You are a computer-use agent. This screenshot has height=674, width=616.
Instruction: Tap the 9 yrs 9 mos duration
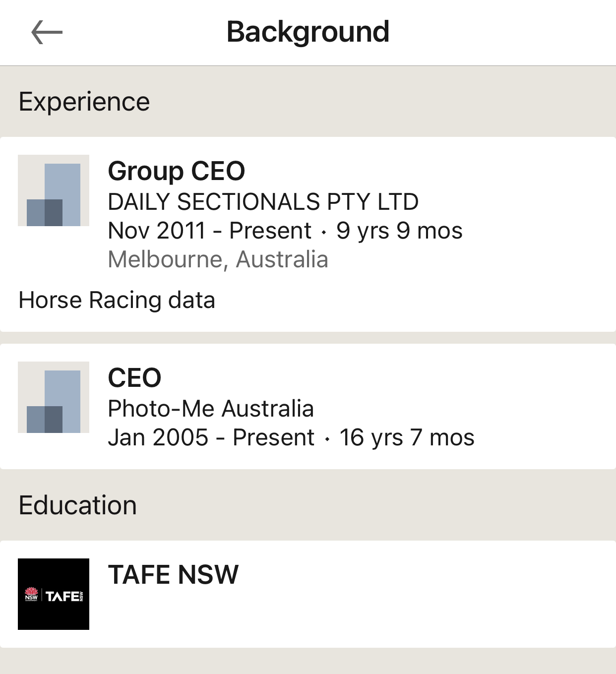point(400,231)
